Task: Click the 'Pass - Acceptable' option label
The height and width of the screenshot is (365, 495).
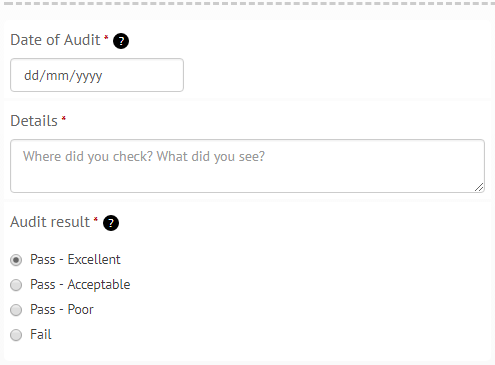Action: tap(80, 285)
